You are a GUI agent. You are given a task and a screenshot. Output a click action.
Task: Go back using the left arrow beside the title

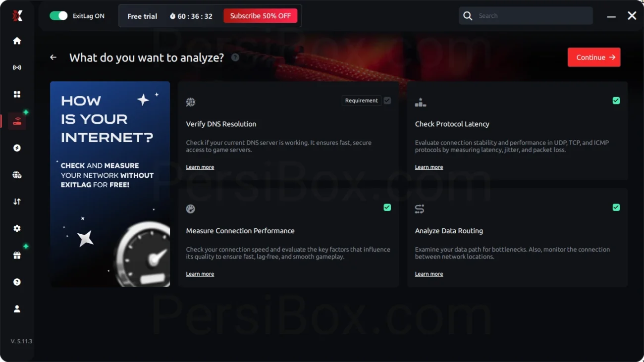[53, 57]
